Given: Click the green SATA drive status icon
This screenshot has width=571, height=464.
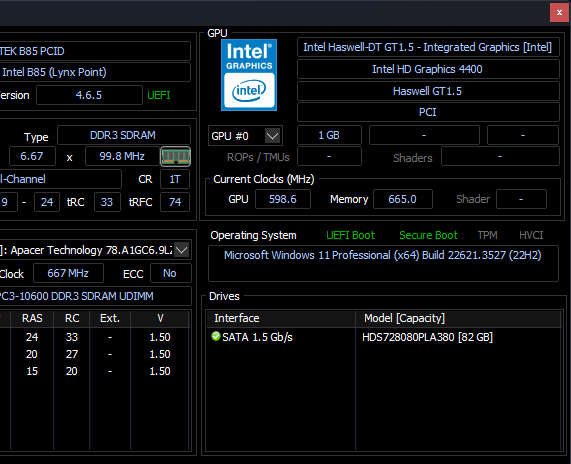Looking at the screenshot, I should coord(216,336).
